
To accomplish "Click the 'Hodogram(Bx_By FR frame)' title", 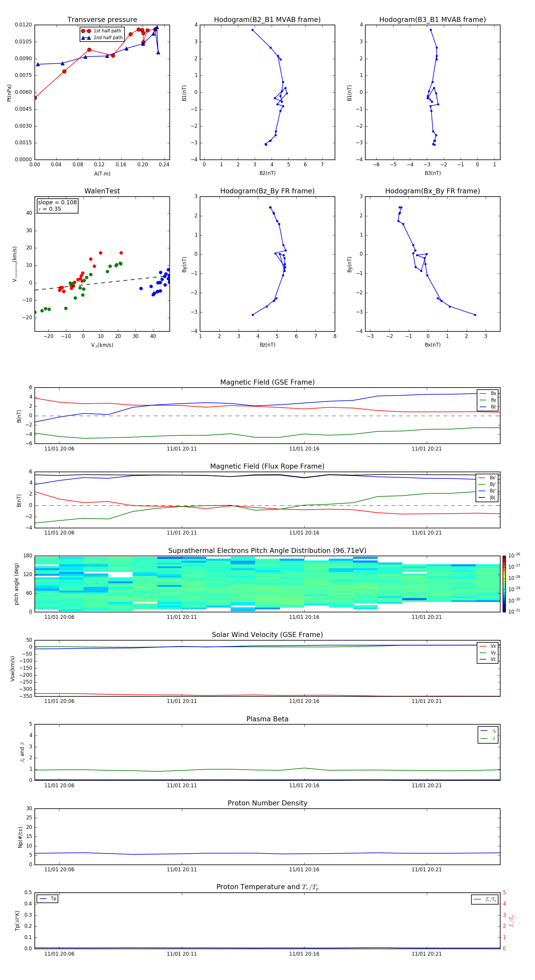I will pos(432,191).
